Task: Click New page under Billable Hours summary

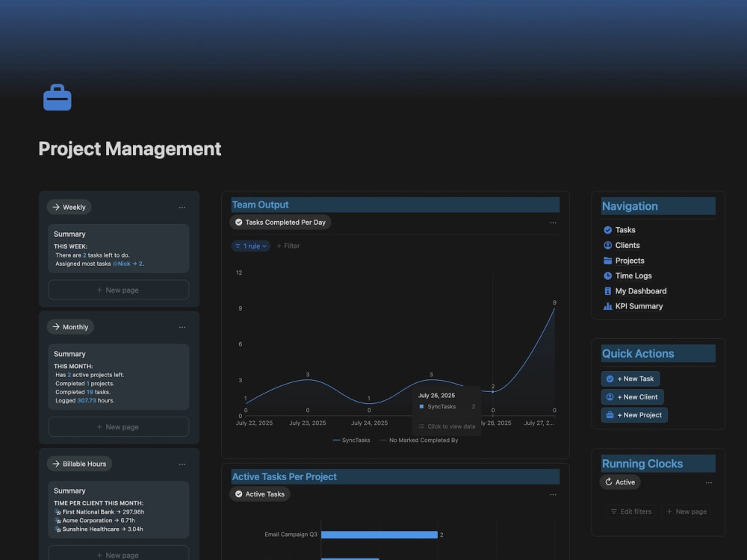Action: [119, 554]
